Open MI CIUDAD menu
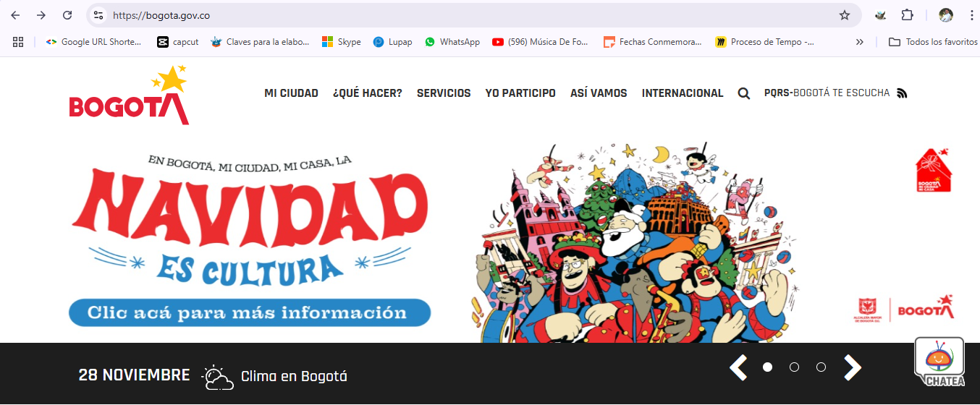 pyautogui.click(x=291, y=93)
